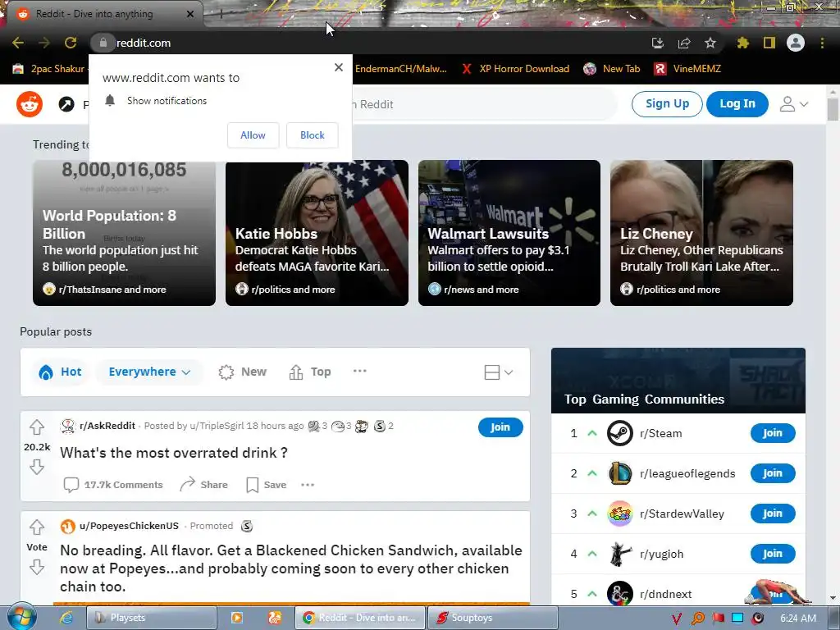
Task: Go back using the browser back arrow
Action: pyautogui.click(x=18, y=43)
